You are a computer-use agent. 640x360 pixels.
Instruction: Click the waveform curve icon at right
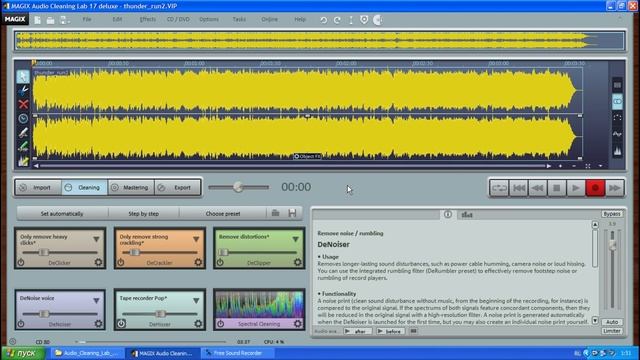click(x=617, y=134)
